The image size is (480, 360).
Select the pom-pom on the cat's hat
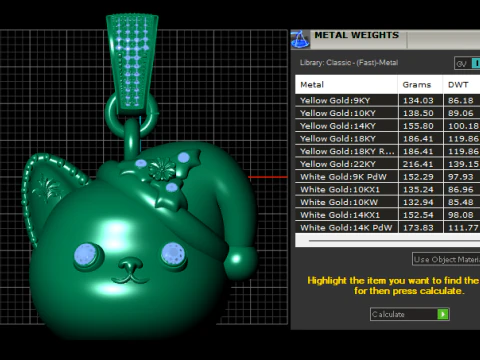pos(241,262)
